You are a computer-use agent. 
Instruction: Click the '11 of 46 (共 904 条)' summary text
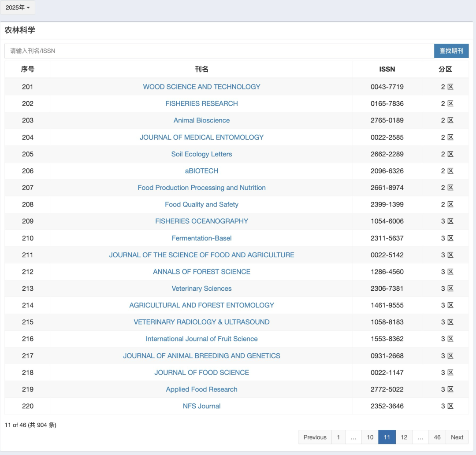[x=30, y=425]
